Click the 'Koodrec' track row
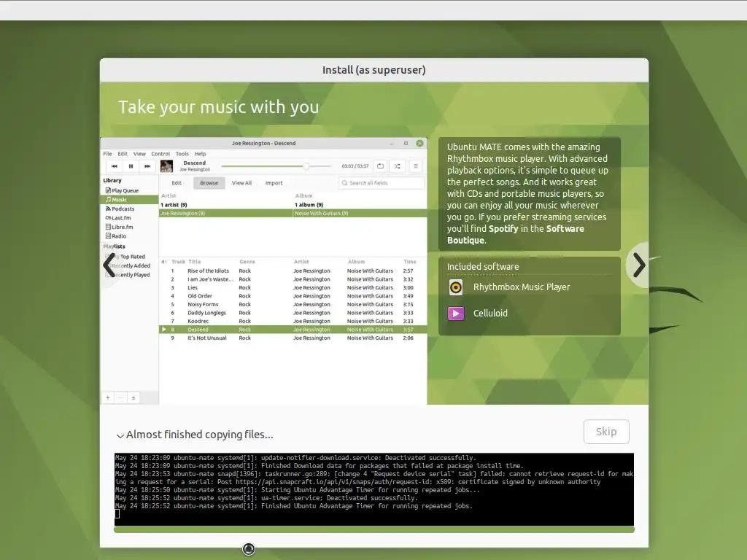Image resolution: width=747 pixels, height=560 pixels. pos(293,321)
